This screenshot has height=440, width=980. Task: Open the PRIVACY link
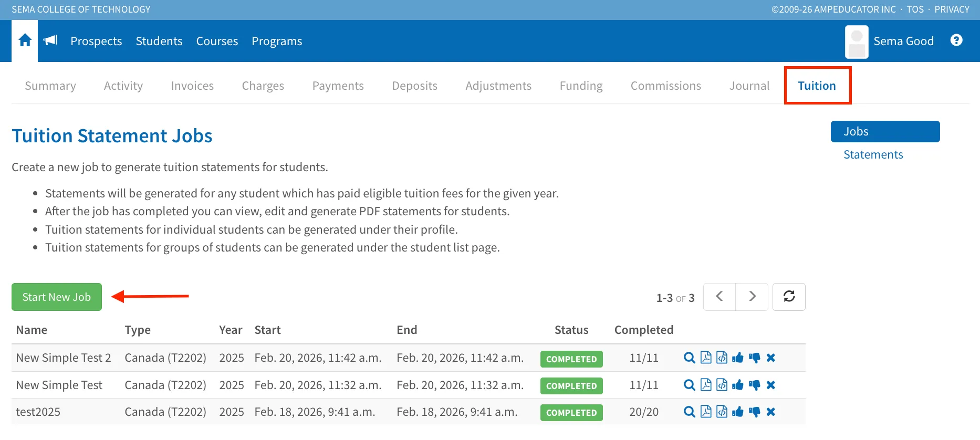952,9
